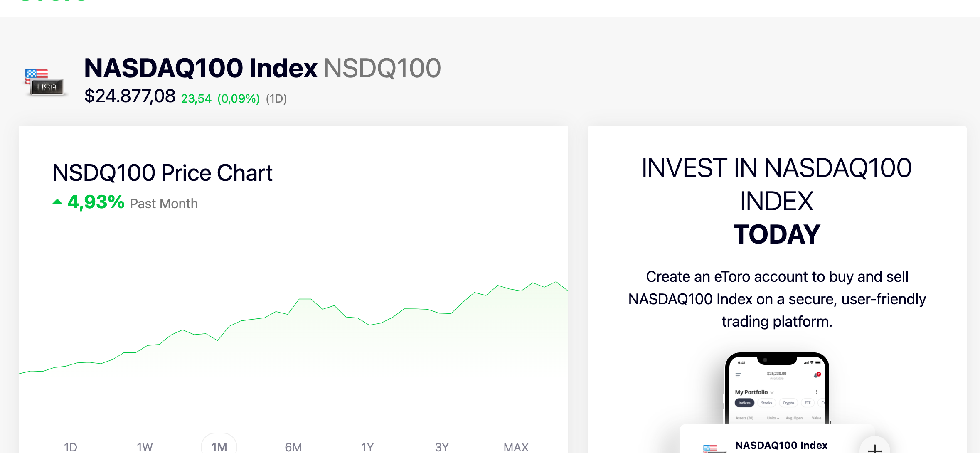Select the 1W chart range tab

pos(145,447)
